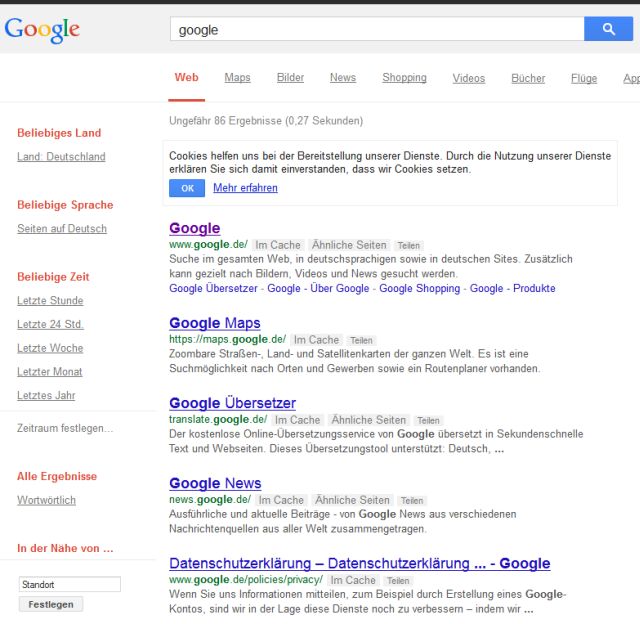Image resolution: width=640 pixels, height=624 pixels.
Task: Open 'Im Cache' for www.google.de result
Action: pyautogui.click(x=278, y=245)
